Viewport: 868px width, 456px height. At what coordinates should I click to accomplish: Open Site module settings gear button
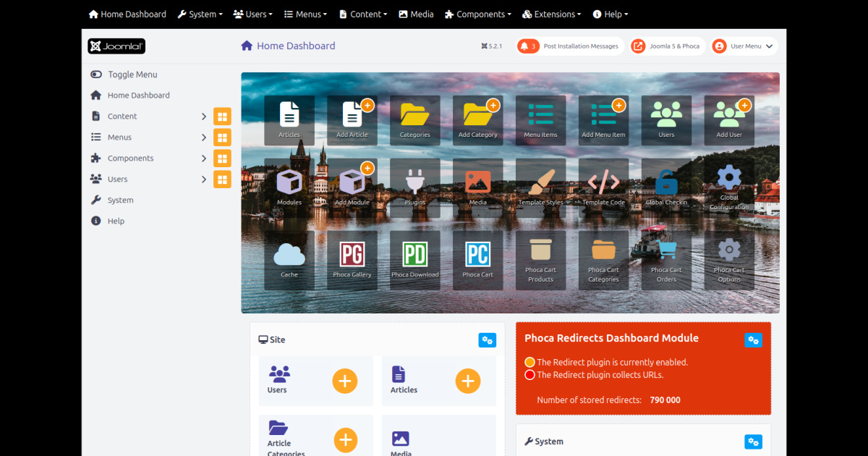coord(488,340)
